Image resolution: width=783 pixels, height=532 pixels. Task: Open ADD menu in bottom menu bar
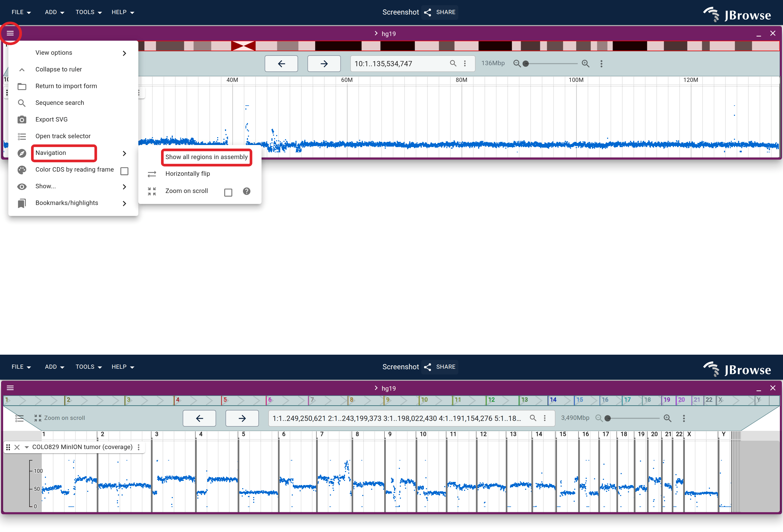55,367
